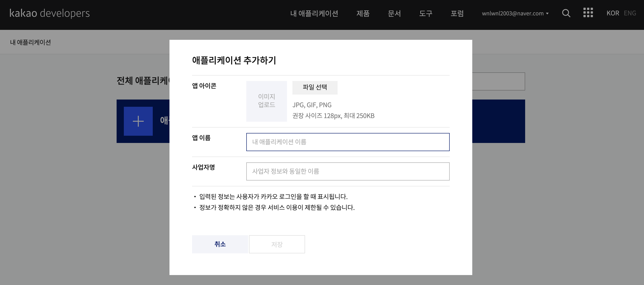Image resolution: width=644 pixels, height=285 pixels.
Task: Click the plus icon to add application
Action: (138, 121)
